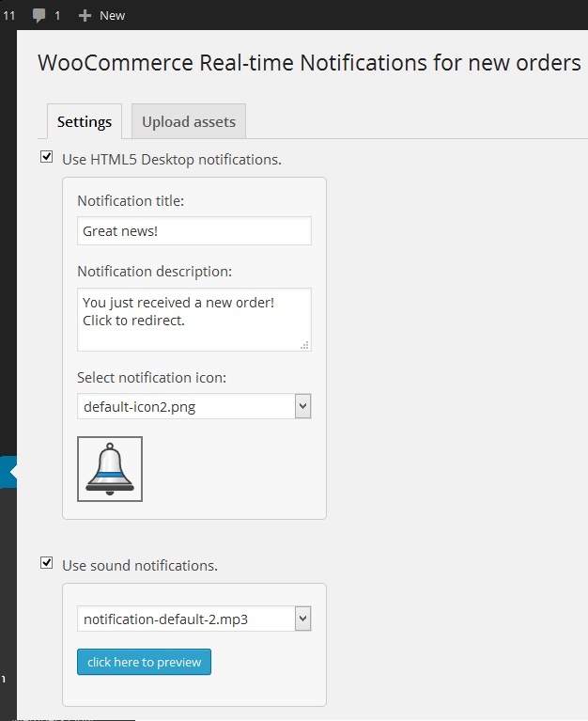This screenshot has width=588, height=721.
Task: Switch to the Settings tab
Action: tap(85, 121)
